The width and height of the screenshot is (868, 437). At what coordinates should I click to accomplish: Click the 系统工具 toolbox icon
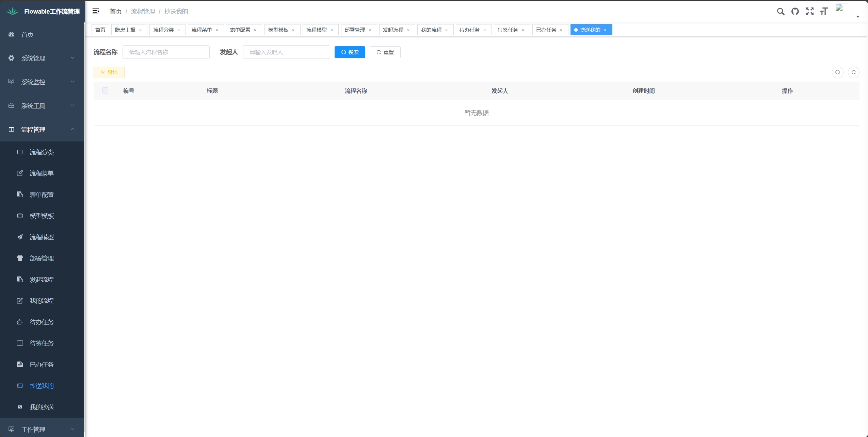click(x=11, y=106)
